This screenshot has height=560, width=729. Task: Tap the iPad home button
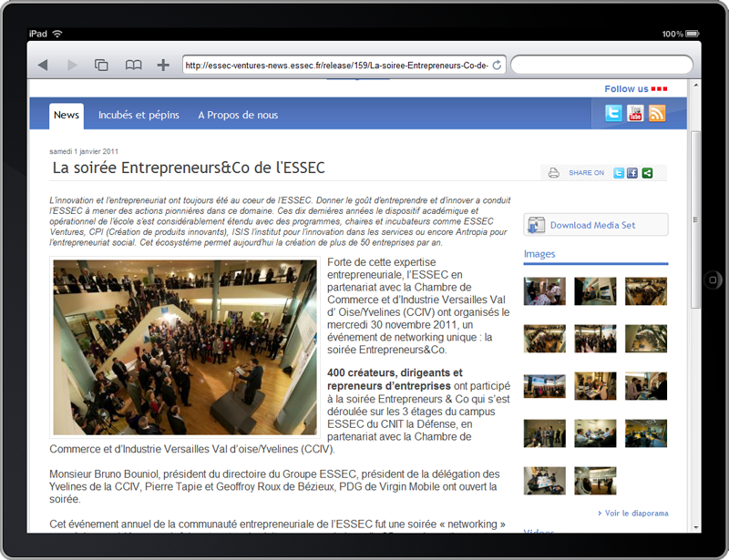[713, 280]
